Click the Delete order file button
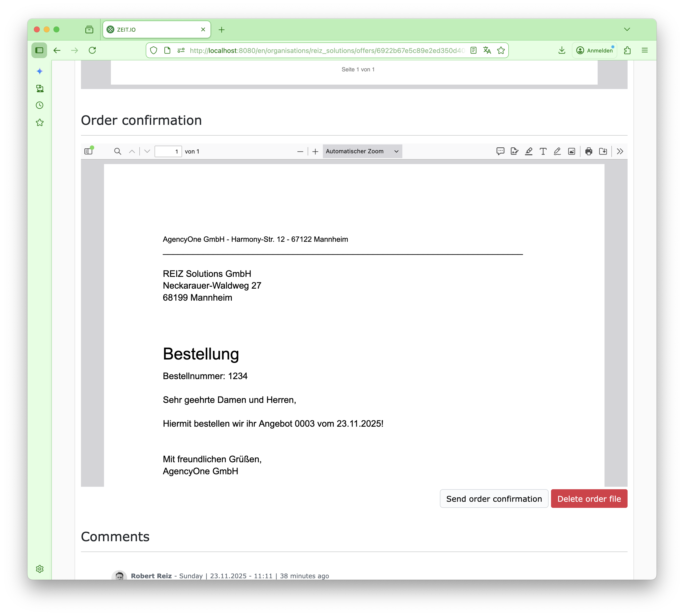 pos(589,499)
